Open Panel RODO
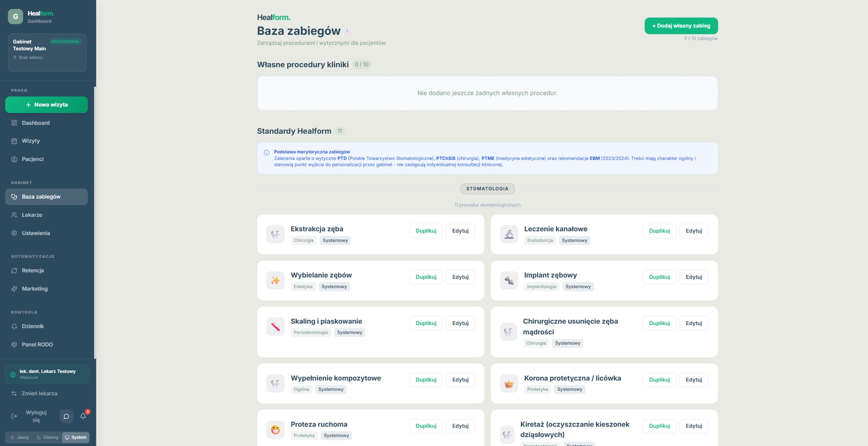 click(46, 344)
